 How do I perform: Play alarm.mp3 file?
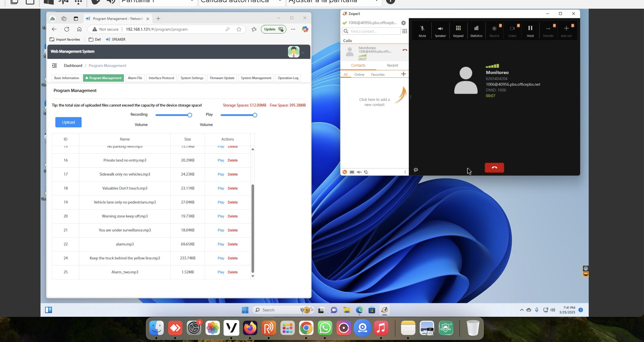221,244
